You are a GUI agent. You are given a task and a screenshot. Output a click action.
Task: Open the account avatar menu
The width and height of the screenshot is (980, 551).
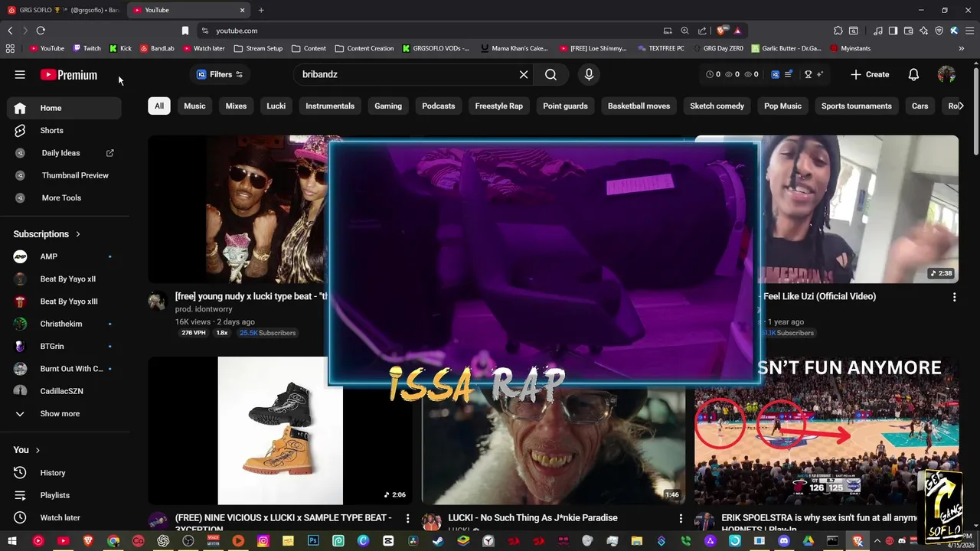946,74
